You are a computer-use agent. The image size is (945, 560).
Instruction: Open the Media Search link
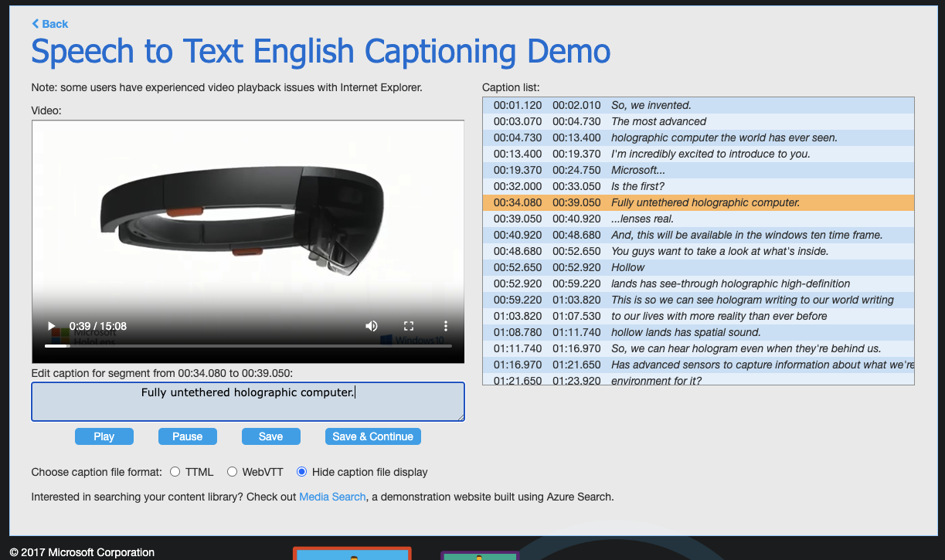(332, 497)
